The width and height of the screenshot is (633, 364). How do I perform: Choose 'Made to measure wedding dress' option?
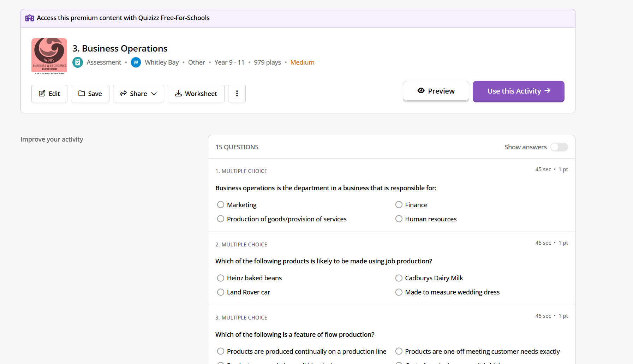click(x=399, y=292)
